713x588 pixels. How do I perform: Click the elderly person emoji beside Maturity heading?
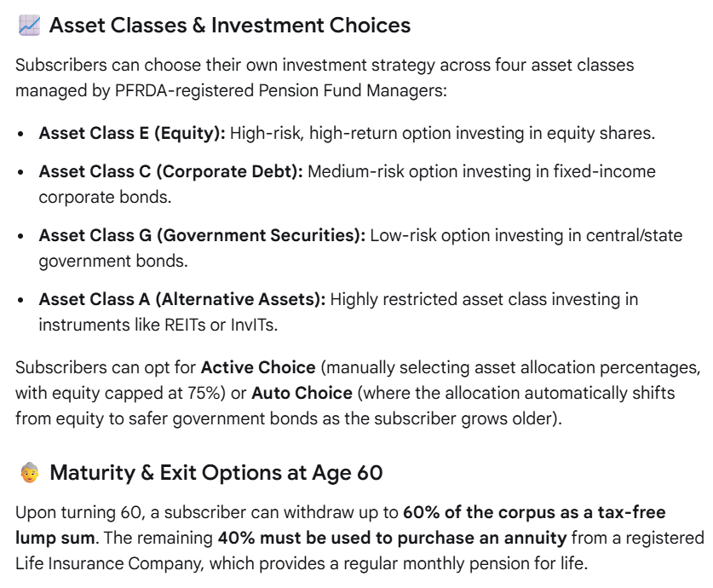coord(30,472)
